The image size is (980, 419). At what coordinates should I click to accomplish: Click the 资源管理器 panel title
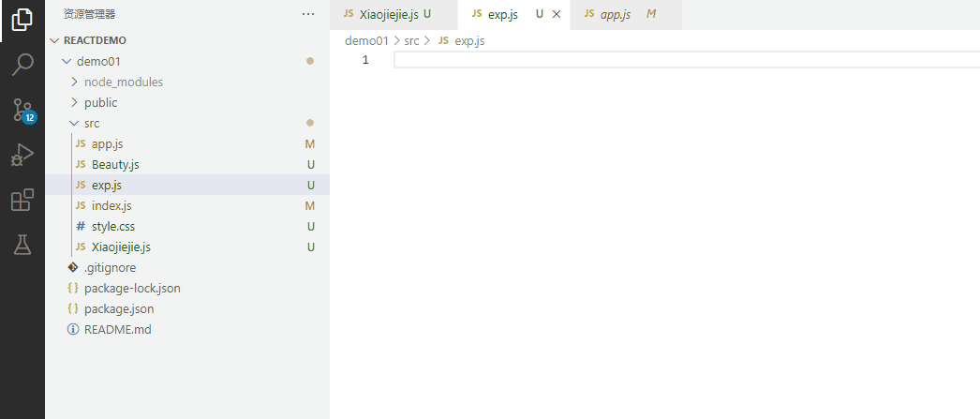[89, 14]
